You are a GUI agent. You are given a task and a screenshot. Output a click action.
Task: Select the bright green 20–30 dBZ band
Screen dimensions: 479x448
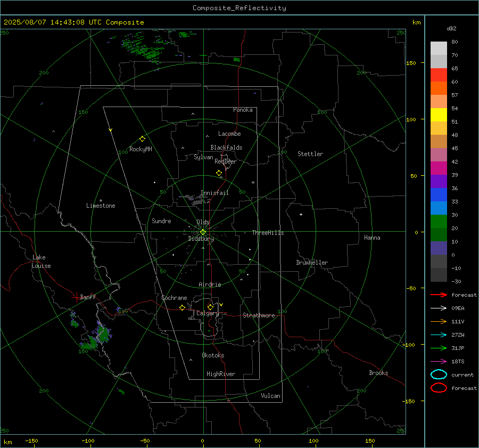pyautogui.click(x=439, y=222)
